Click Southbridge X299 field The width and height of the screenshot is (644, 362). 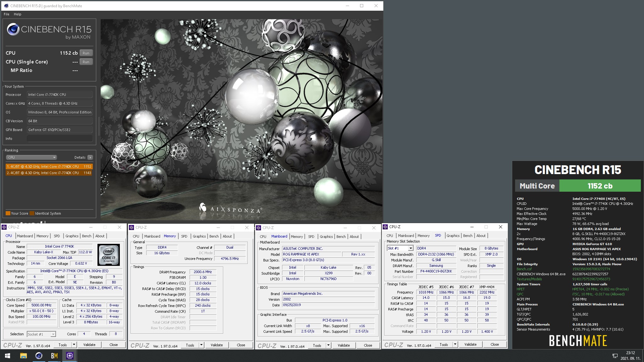[329, 273]
